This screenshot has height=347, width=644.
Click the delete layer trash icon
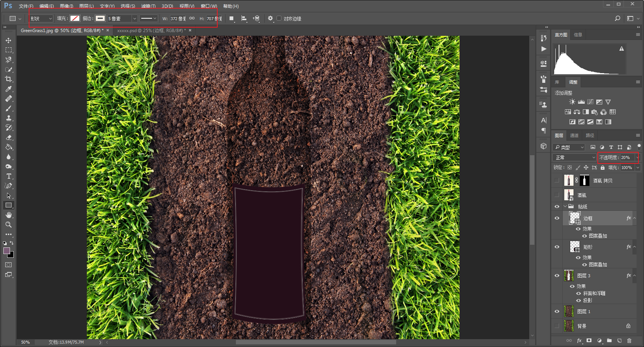tap(629, 340)
